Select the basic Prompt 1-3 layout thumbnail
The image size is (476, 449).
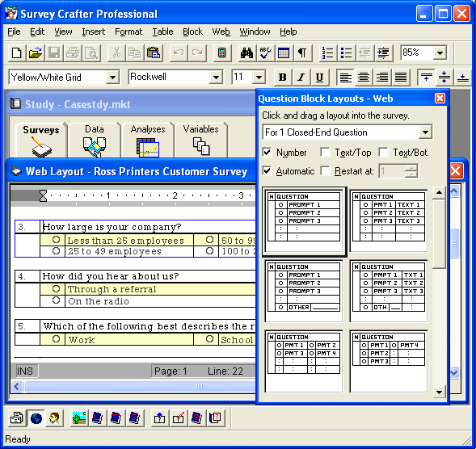tap(304, 221)
